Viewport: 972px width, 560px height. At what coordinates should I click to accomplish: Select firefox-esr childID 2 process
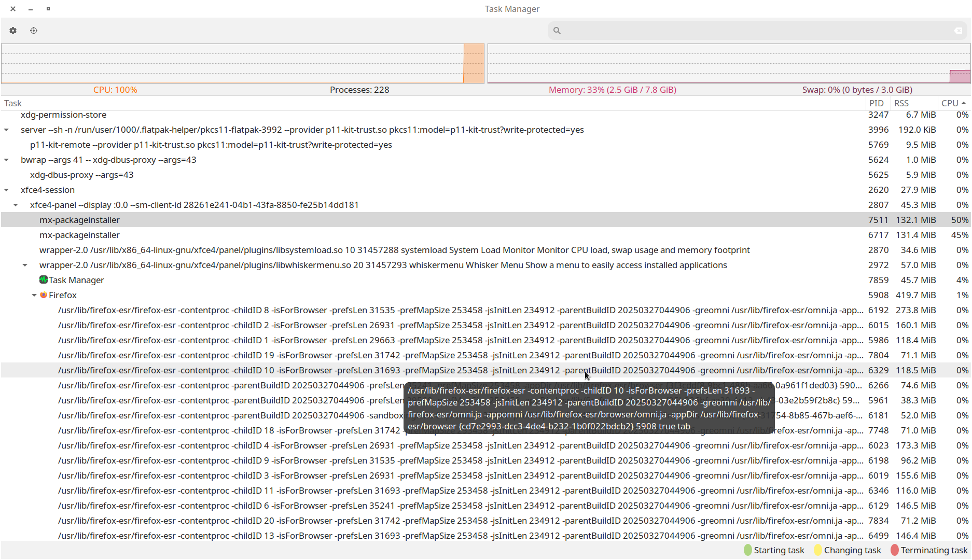click(x=485, y=325)
